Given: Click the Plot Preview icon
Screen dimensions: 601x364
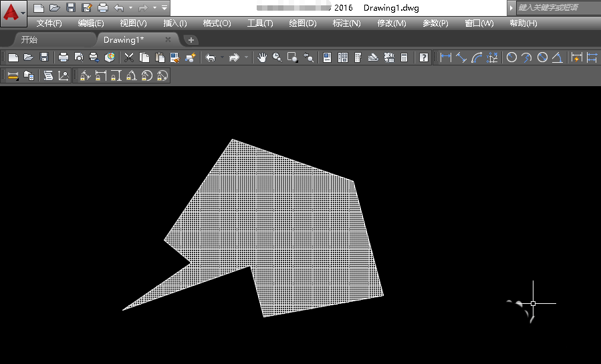Looking at the screenshot, I should (79, 57).
